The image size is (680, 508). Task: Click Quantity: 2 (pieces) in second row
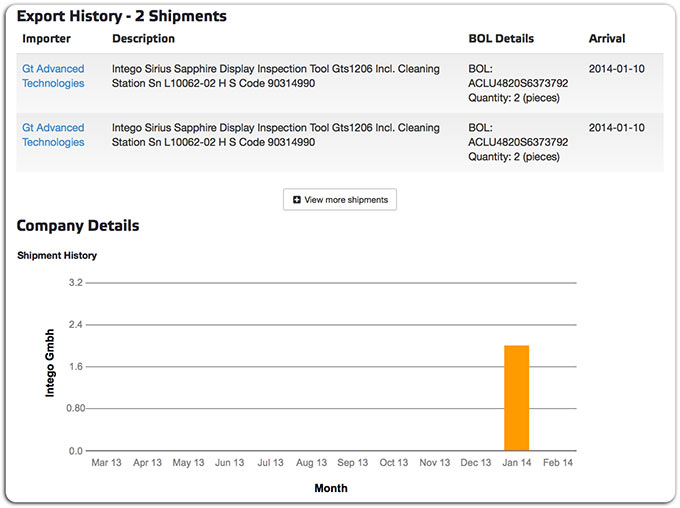tap(514, 157)
